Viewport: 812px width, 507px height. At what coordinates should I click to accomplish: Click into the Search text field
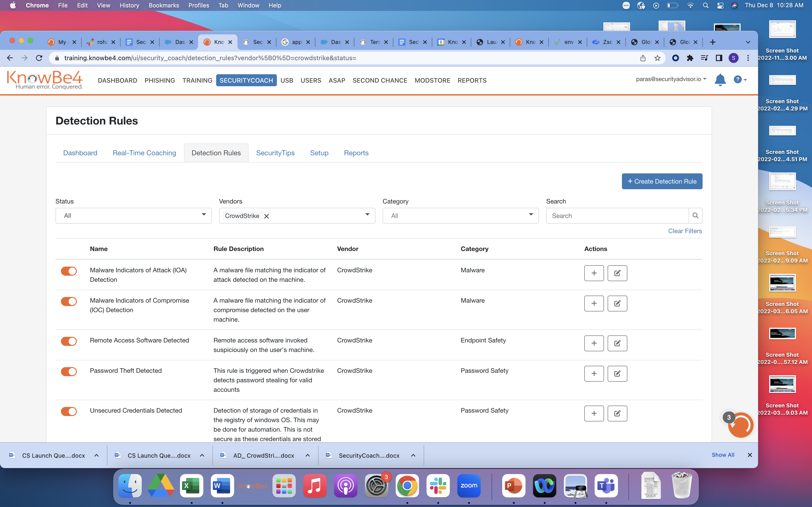pyautogui.click(x=617, y=216)
